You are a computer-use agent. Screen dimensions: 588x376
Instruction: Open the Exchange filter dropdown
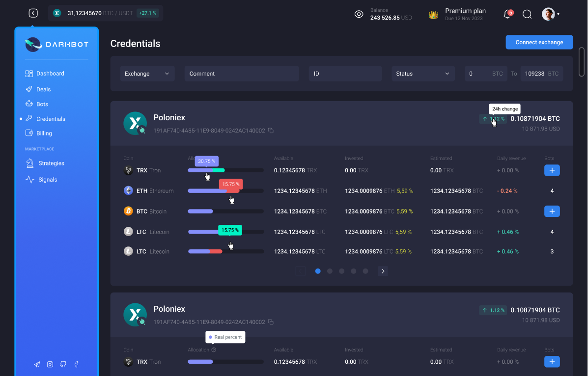tap(147, 73)
